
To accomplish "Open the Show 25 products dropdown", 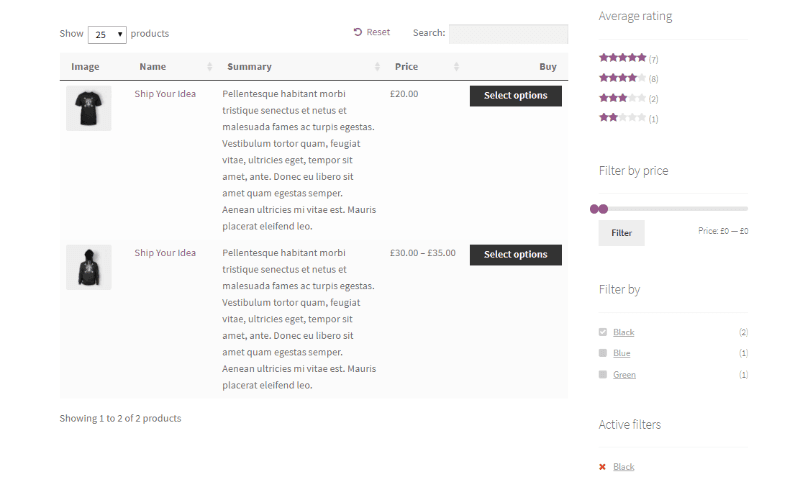I will coord(107,35).
